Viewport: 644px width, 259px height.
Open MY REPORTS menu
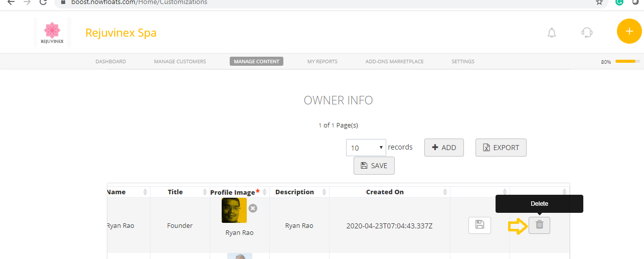click(x=323, y=62)
